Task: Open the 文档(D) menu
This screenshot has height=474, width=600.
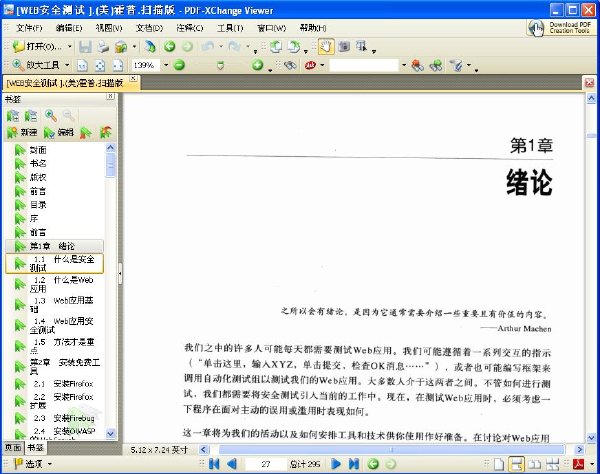Action: [150, 28]
